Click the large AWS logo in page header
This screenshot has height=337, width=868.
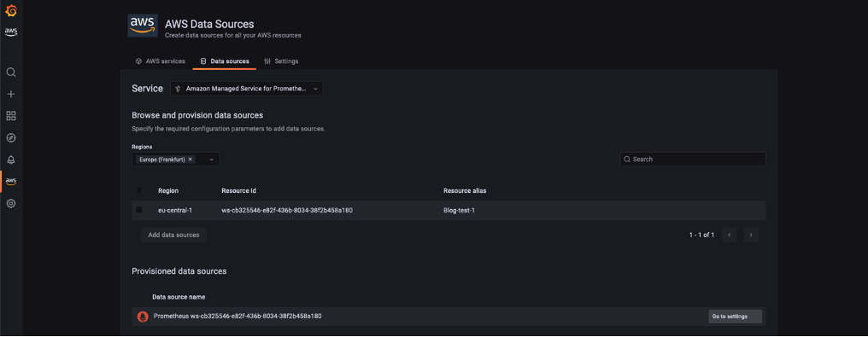click(143, 26)
